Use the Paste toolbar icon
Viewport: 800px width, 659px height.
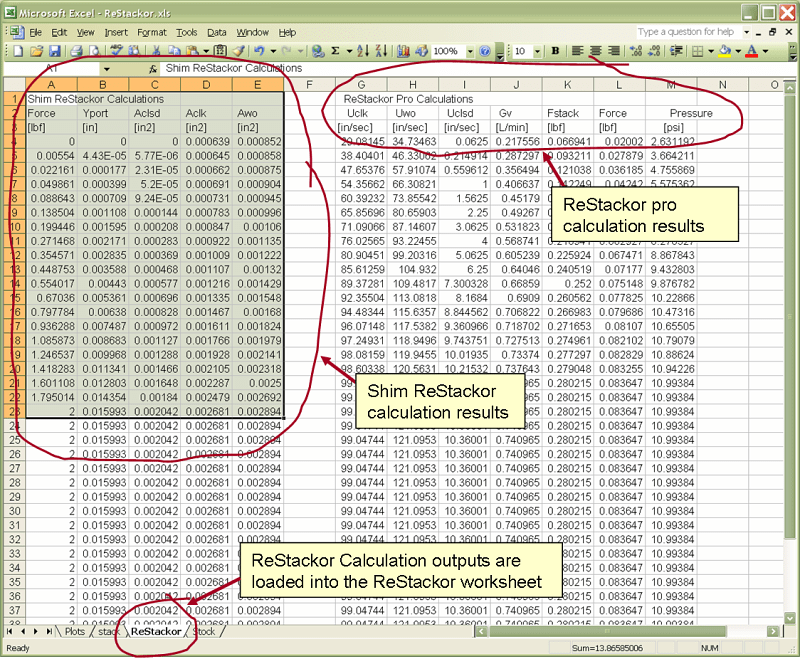(190, 48)
